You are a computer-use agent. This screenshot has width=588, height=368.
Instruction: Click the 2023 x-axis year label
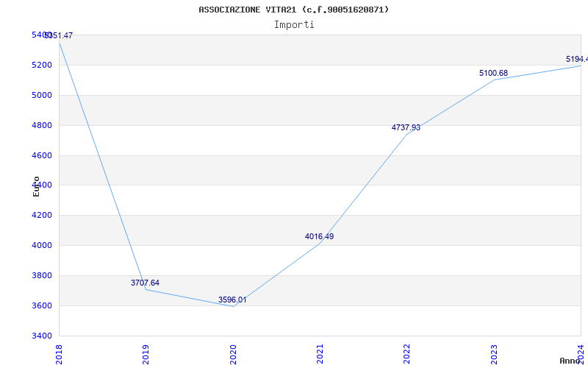[494, 355]
